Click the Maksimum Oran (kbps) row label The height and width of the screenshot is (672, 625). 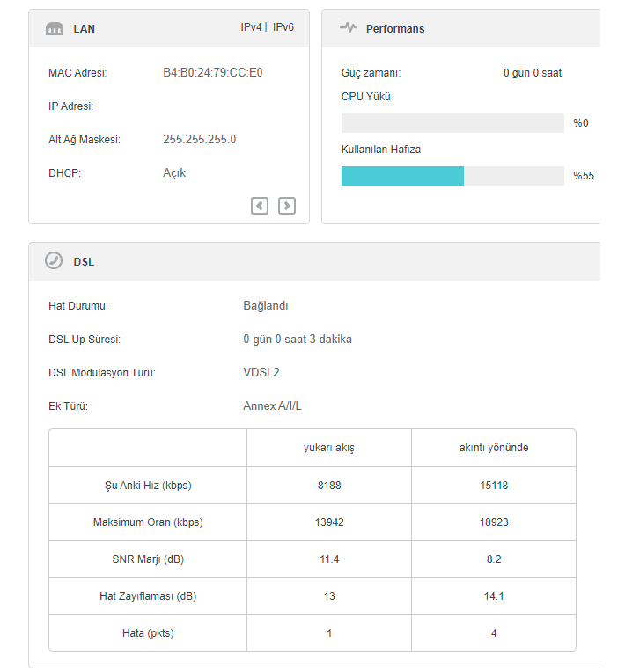pos(148,522)
